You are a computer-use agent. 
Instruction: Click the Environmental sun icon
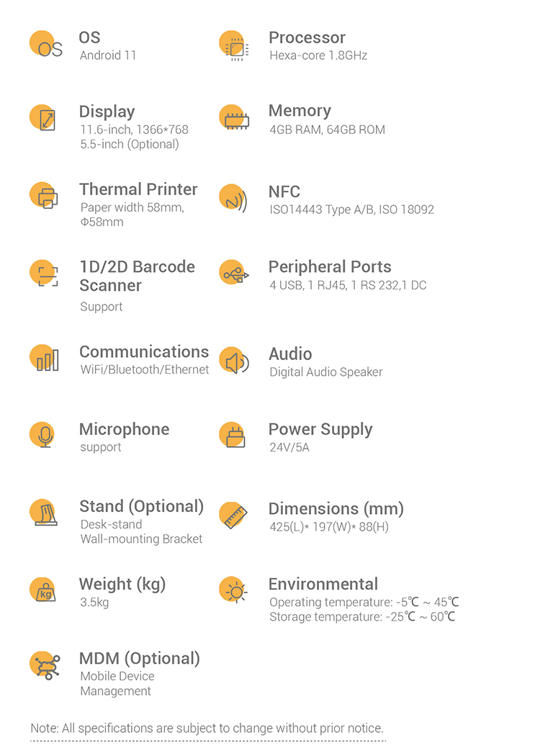[x=233, y=590]
